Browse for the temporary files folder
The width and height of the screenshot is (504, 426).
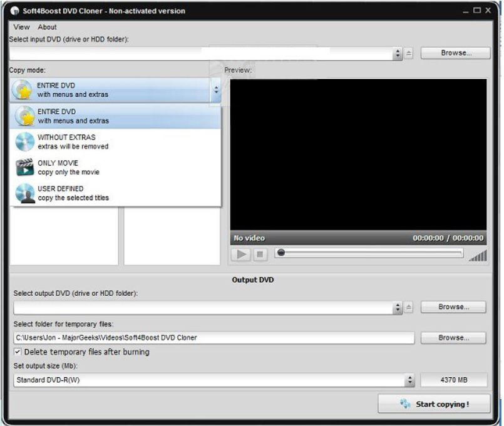453,338
